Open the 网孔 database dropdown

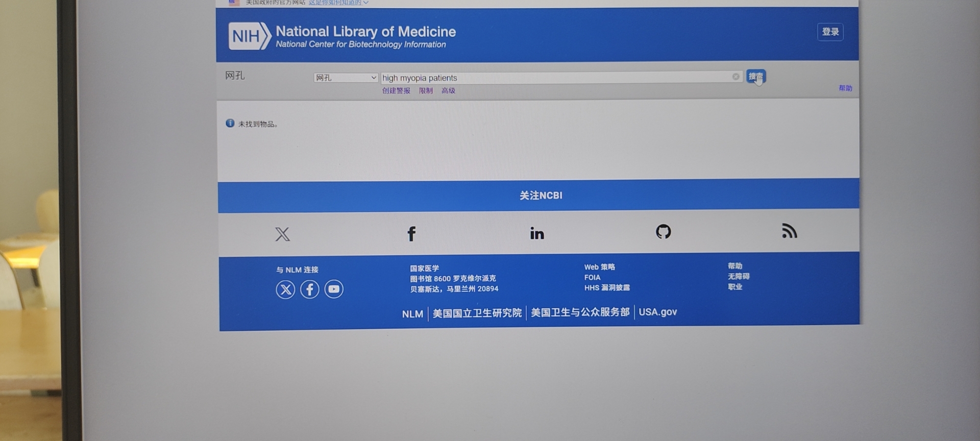(x=346, y=78)
